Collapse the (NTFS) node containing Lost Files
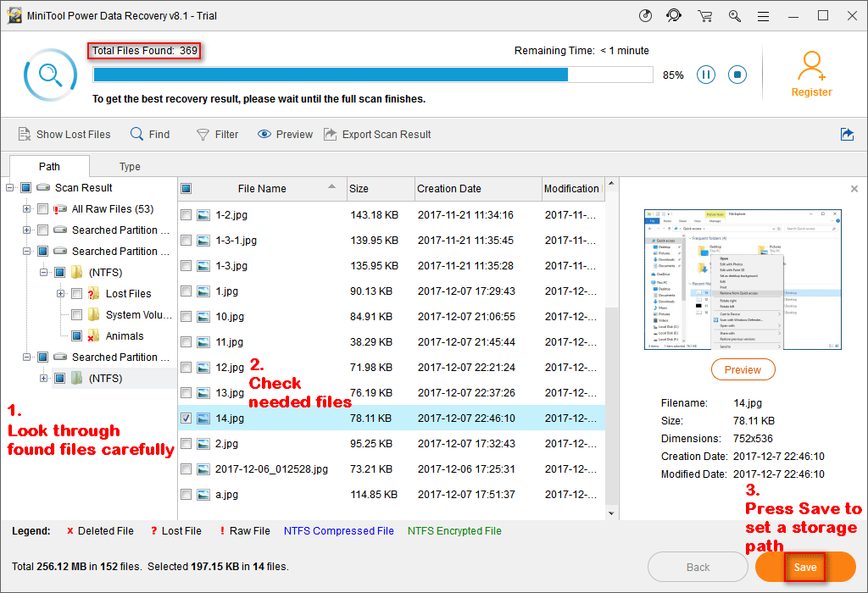Image resolution: width=868 pixels, height=593 pixels. (43, 273)
